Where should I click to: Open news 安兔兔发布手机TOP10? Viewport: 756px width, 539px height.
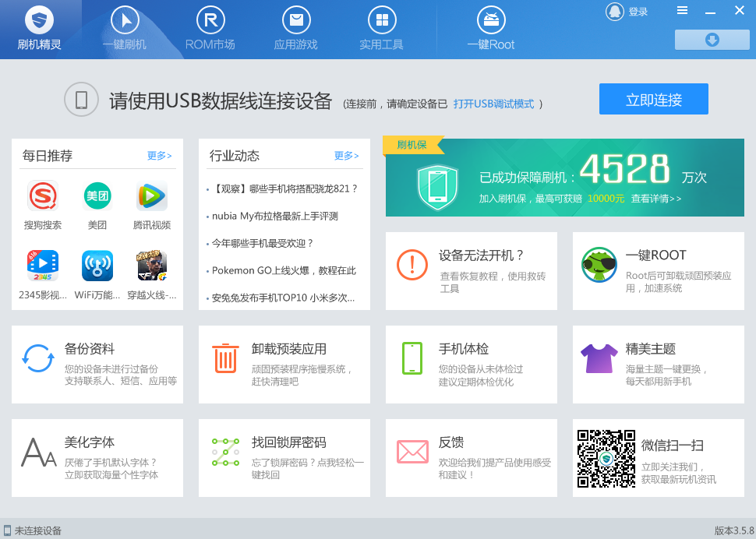point(284,298)
